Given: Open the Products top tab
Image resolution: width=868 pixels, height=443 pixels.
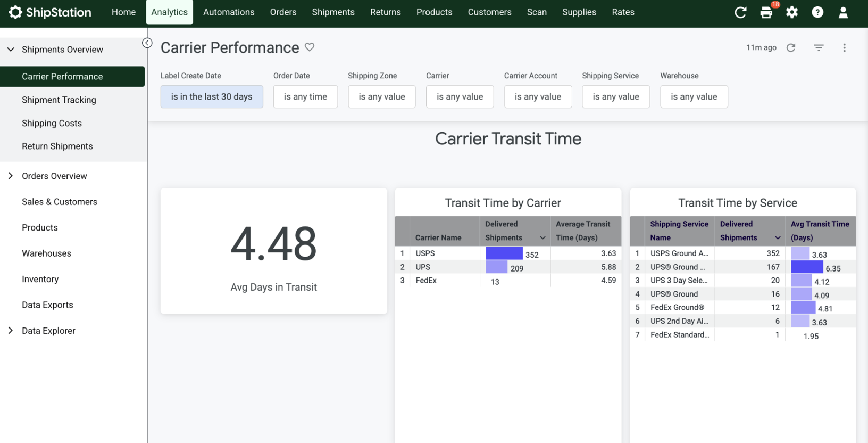Looking at the screenshot, I should (434, 12).
